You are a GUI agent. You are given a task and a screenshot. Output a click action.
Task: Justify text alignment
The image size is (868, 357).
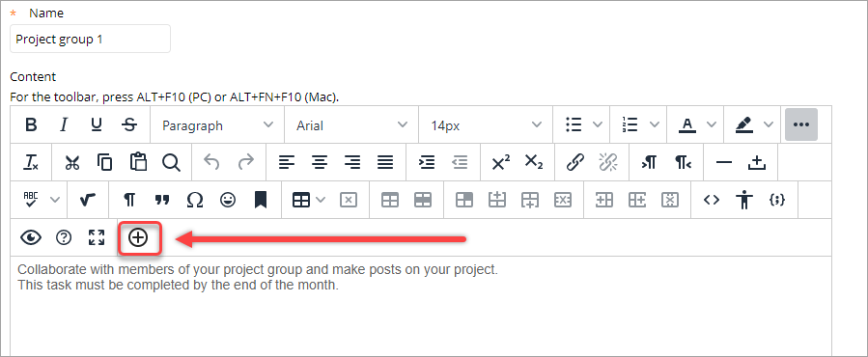(x=385, y=162)
